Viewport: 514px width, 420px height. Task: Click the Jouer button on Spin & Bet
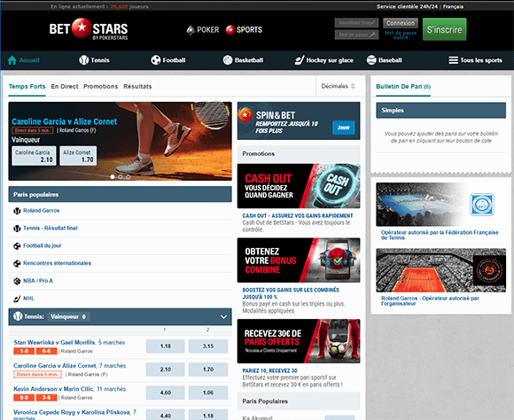click(x=344, y=128)
